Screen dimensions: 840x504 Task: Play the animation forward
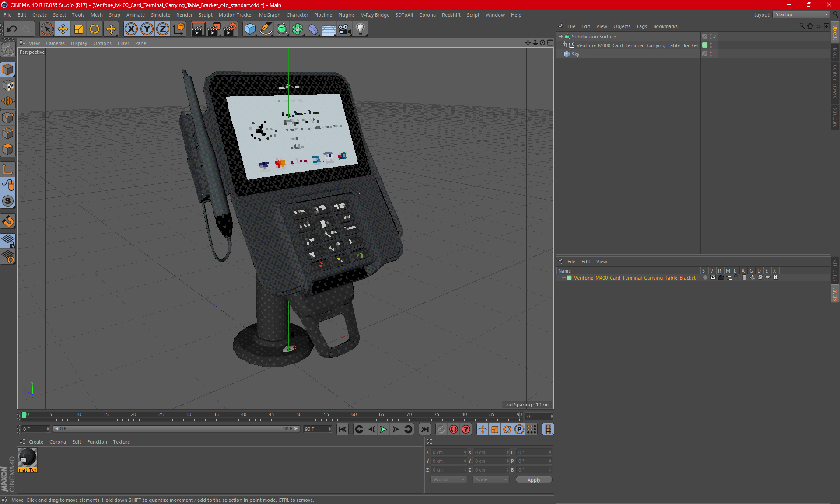pos(383,429)
